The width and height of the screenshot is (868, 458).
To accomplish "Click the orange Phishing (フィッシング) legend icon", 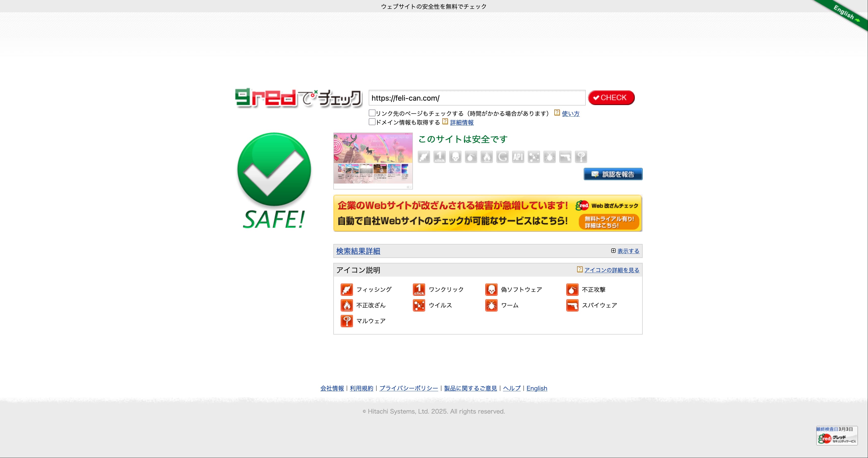I will tap(346, 289).
